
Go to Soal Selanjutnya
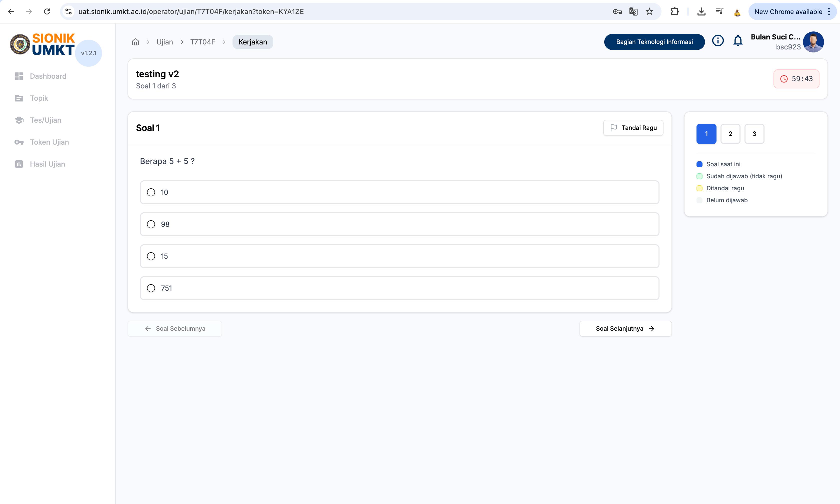click(x=625, y=328)
